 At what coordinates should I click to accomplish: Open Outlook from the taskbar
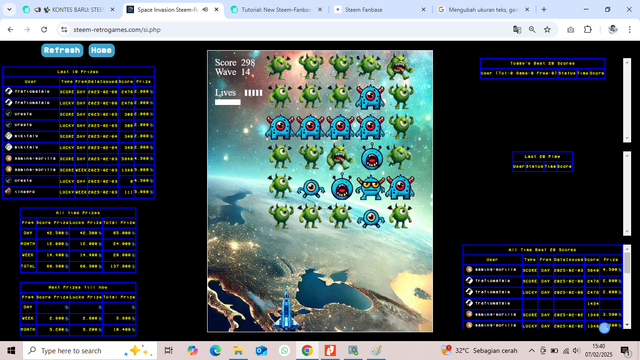coord(261,351)
